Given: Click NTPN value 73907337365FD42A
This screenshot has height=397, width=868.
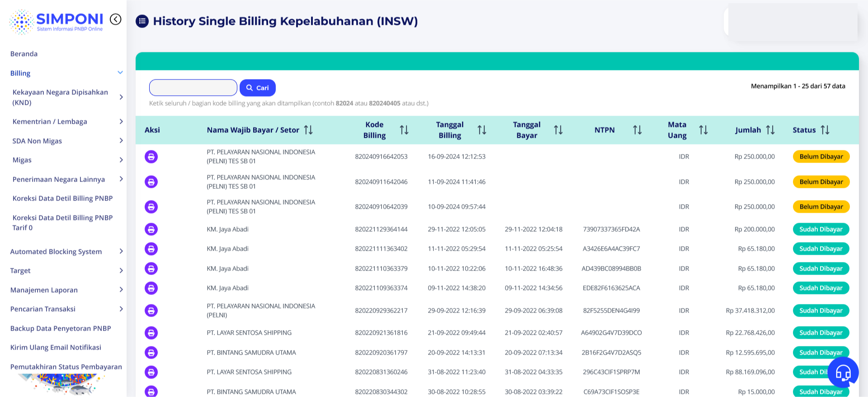Looking at the screenshot, I should (611, 229).
